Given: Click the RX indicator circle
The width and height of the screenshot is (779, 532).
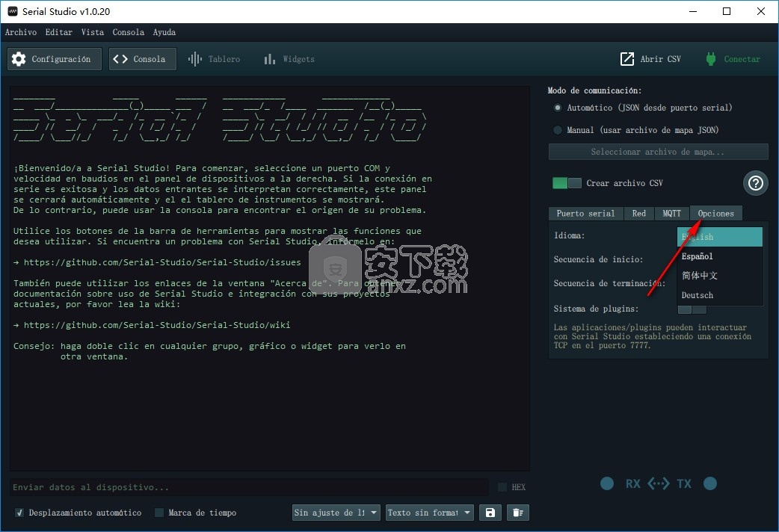Looking at the screenshot, I should pyautogui.click(x=606, y=483).
